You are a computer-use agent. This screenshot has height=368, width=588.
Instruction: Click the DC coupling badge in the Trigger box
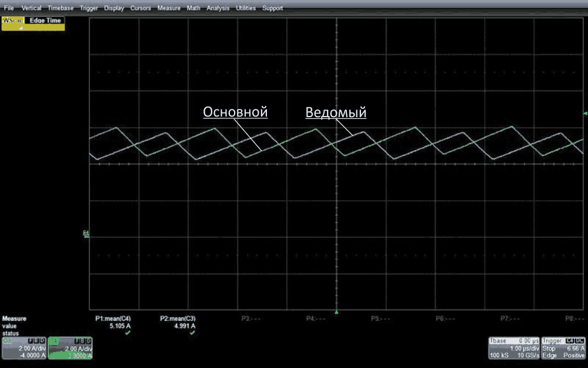[x=580, y=341]
